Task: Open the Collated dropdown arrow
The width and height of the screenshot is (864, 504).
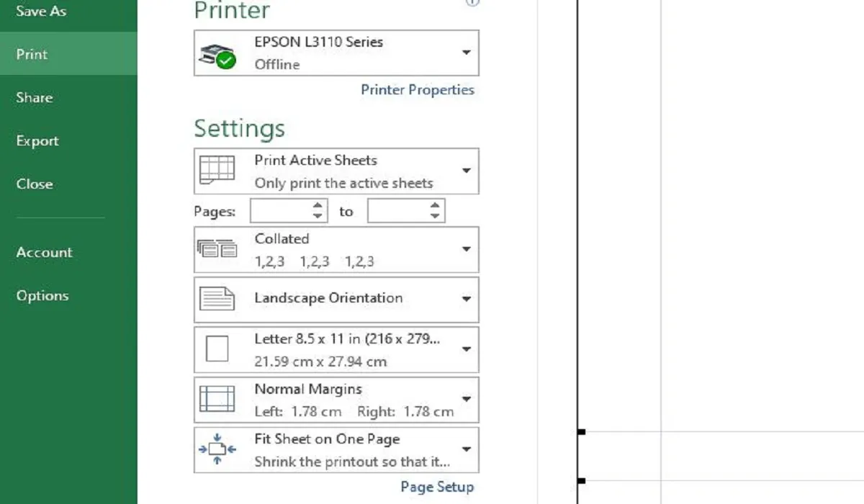Action: (466, 249)
